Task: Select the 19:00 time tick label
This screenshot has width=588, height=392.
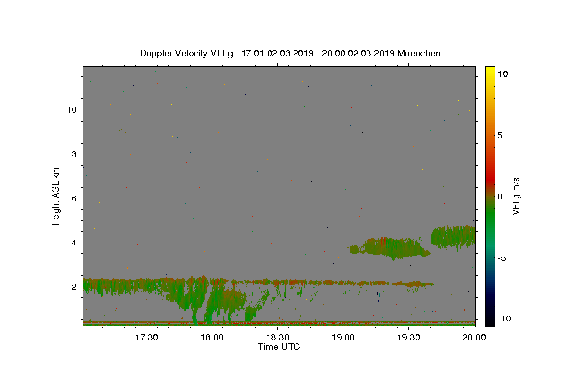Action: (x=343, y=337)
